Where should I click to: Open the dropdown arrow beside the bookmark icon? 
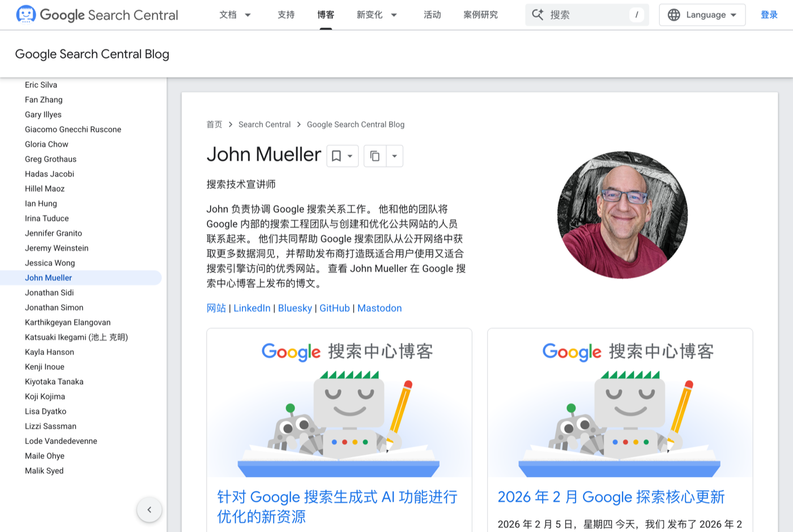click(x=350, y=156)
